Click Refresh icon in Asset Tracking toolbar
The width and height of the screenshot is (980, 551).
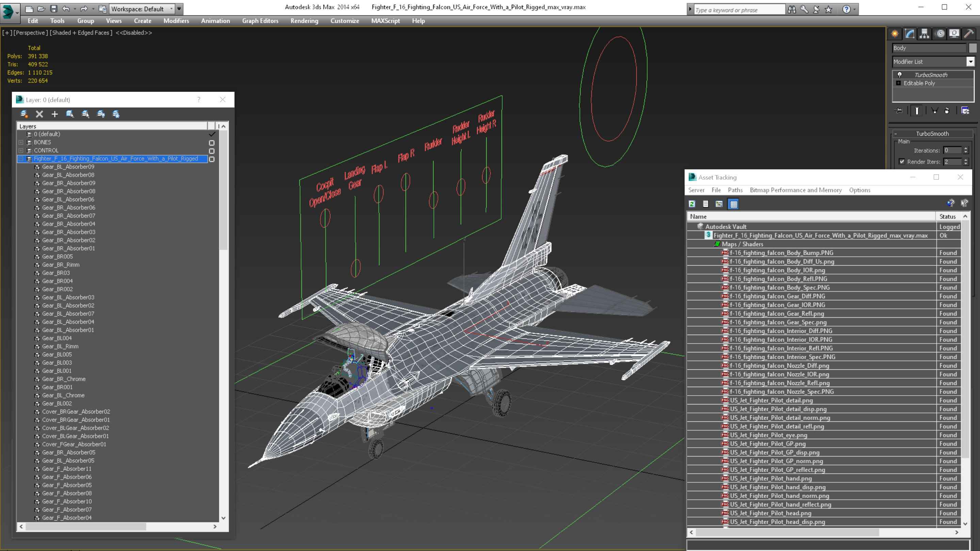[692, 204]
